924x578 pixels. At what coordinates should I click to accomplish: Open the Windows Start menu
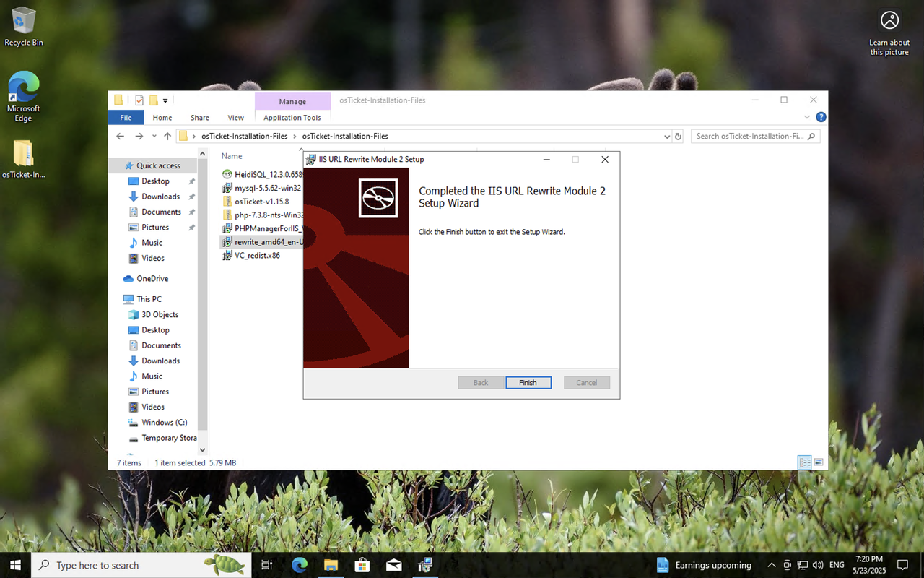click(x=15, y=565)
